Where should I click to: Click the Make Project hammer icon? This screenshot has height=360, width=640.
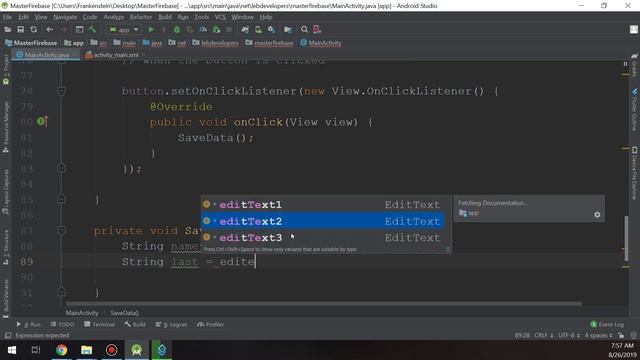(92, 29)
